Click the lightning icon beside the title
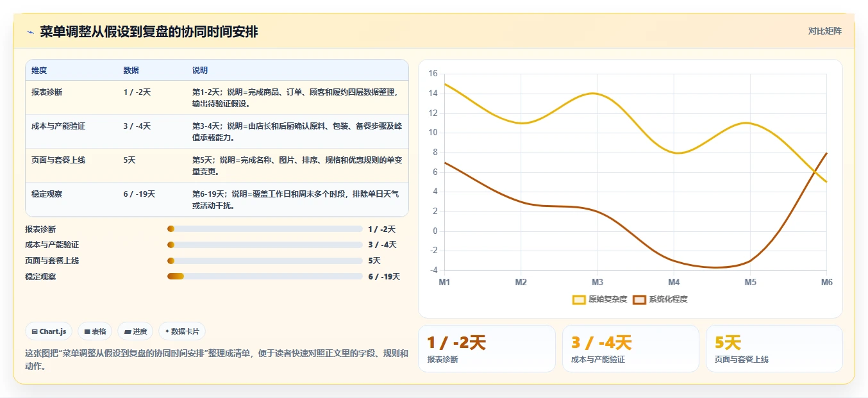This screenshot has width=868, height=398. click(30, 32)
